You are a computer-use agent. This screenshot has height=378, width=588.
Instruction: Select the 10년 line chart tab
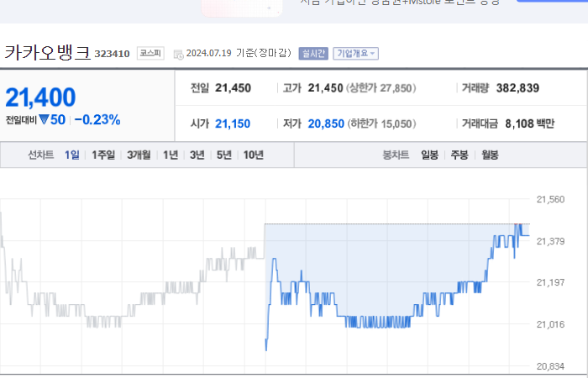(x=254, y=155)
